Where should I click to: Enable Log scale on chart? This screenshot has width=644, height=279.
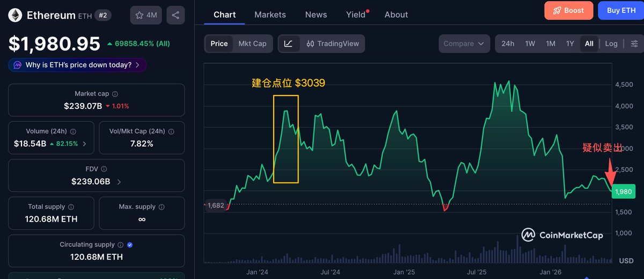point(611,43)
